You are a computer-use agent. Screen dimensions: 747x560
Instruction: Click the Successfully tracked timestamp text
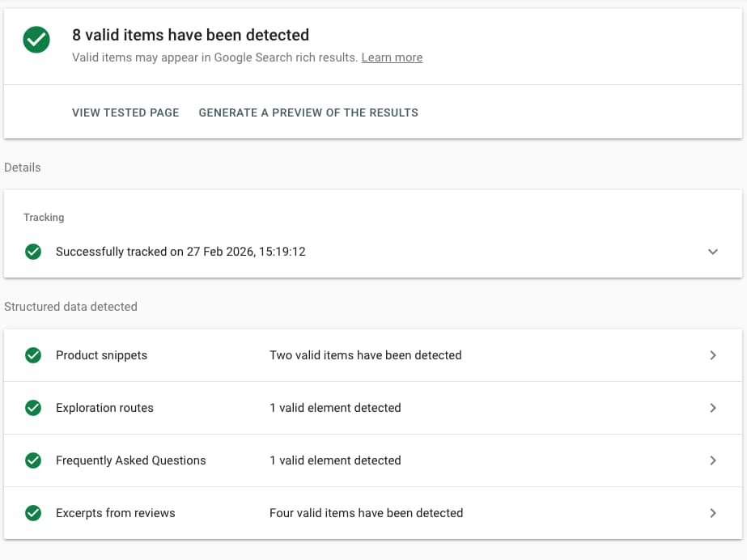point(180,252)
